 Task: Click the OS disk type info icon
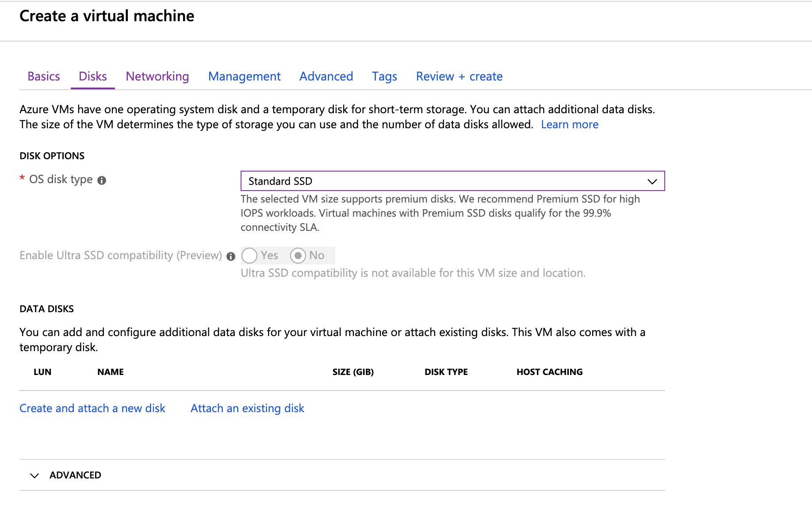tap(102, 180)
